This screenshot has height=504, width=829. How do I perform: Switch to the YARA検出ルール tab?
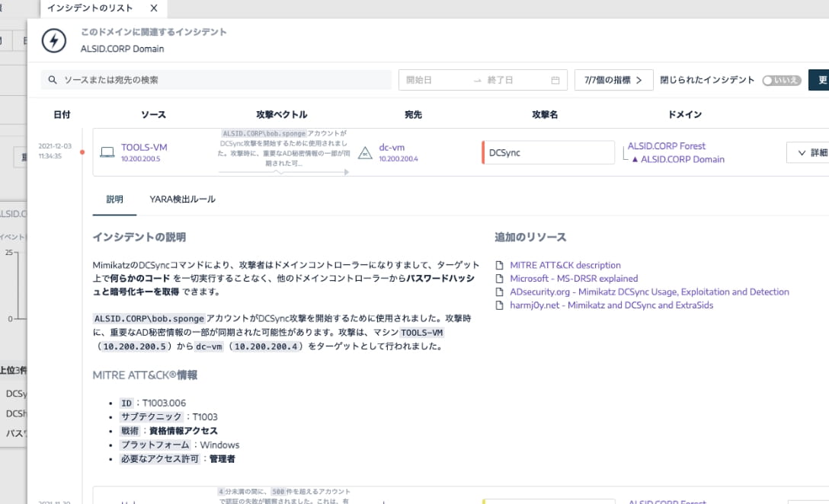click(x=182, y=199)
